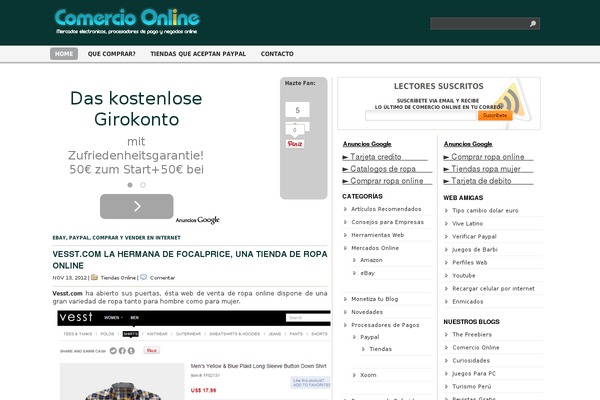Image resolution: width=600 pixels, height=400 pixels.
Task: Click Comercio Online link under Nuestros Blogs
Action: pos(476,348)
